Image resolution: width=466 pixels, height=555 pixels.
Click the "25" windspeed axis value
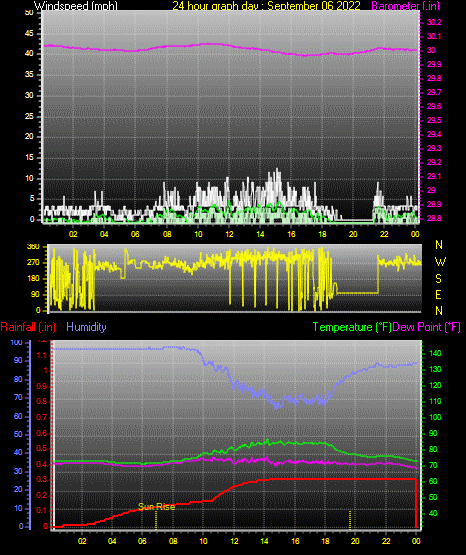point(29,116)
